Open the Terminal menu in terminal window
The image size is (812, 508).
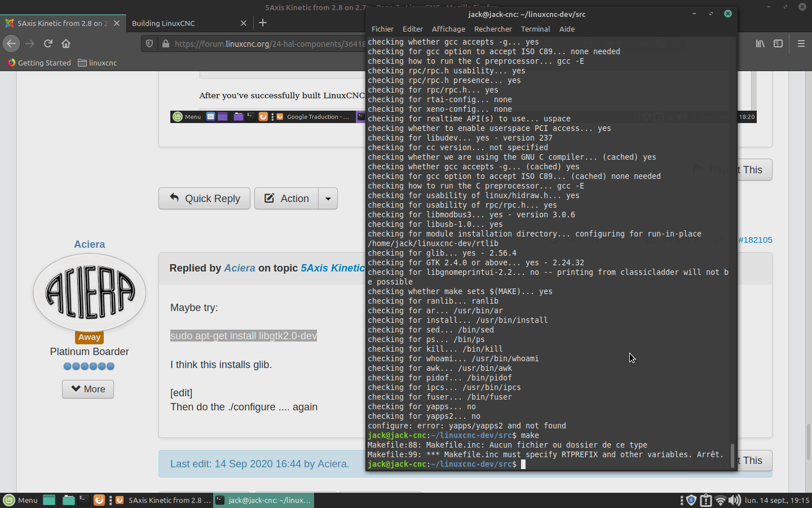[x=535, y=29]
